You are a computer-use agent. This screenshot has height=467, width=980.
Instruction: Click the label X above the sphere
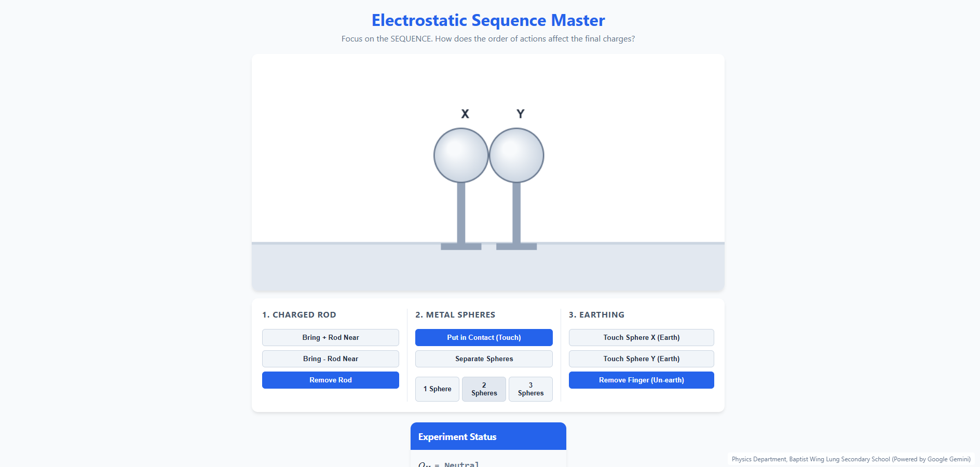click(x=465, y=114)
